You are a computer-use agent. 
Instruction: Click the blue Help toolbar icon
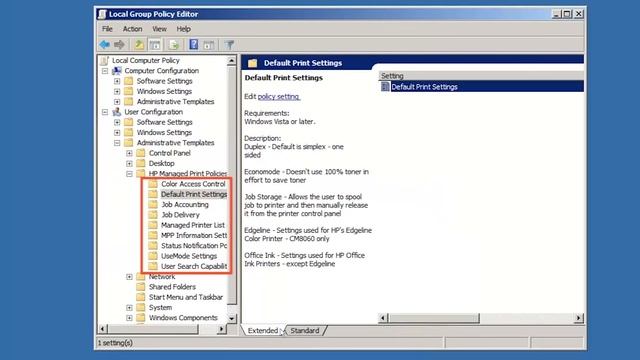click(193, 44)
